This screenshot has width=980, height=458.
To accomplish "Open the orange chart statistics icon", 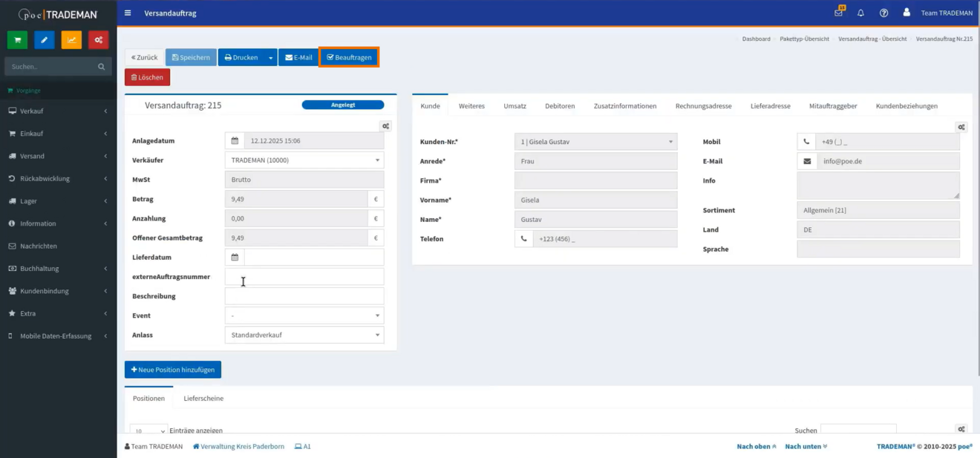I will (x=71, y=40).
